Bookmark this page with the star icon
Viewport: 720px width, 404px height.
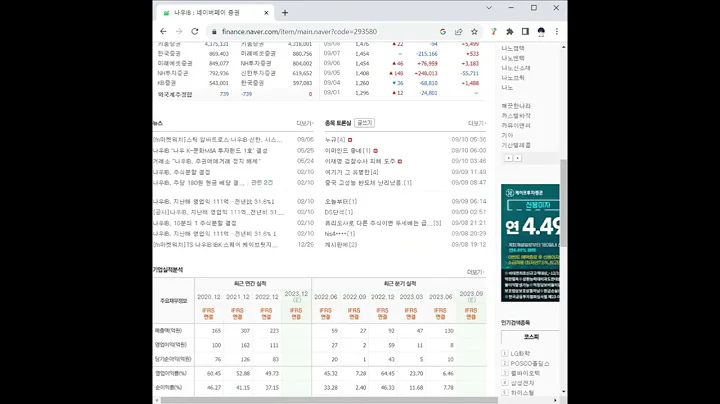(474, 32)
